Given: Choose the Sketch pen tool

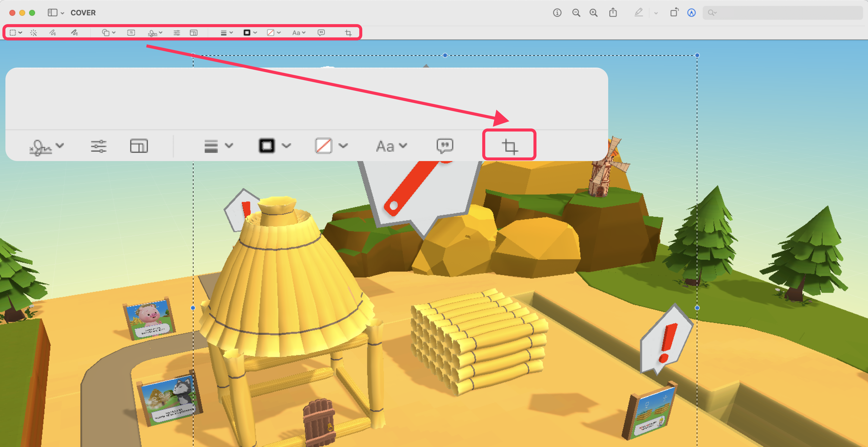Looking at the screenshot, I should [x=52, y=33].
